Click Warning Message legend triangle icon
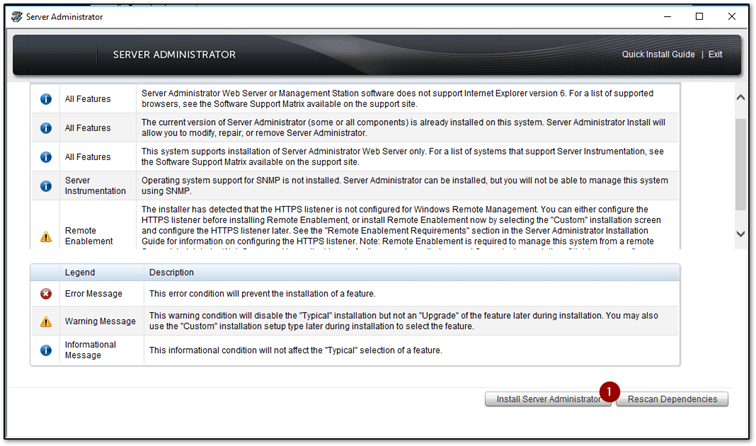Image resolution: width=756 pixels, height=446 pixels. pos(46,321)
